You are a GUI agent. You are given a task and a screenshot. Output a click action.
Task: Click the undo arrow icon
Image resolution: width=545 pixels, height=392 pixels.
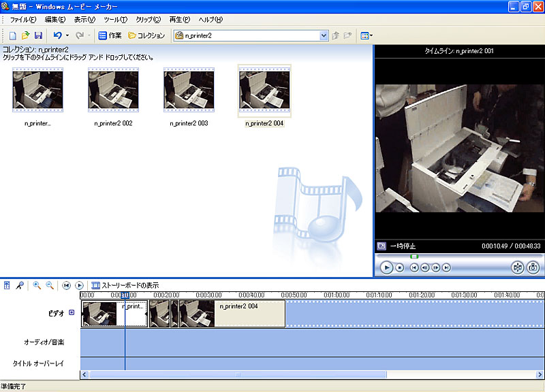pos(58,35)
